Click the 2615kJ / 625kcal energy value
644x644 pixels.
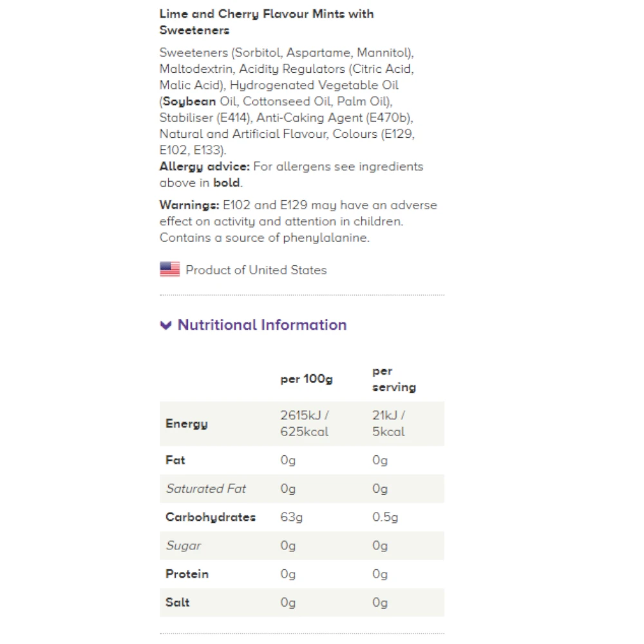[305, 423]
